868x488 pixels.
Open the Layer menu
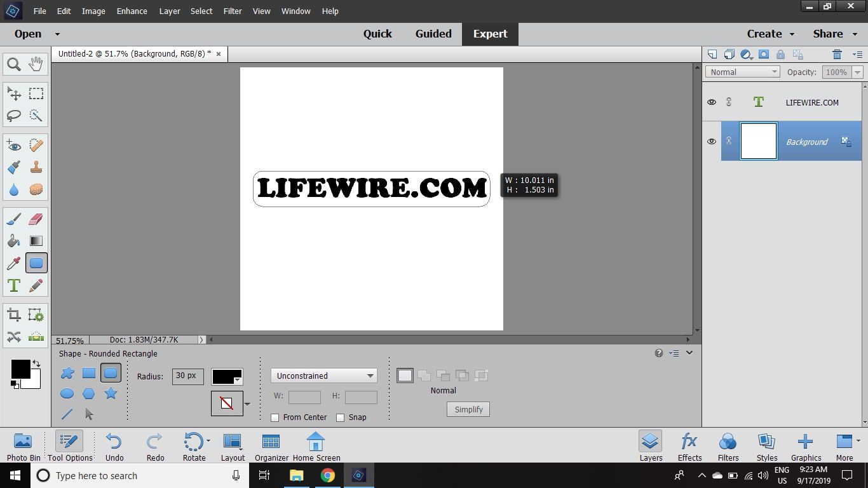[170, 11]
